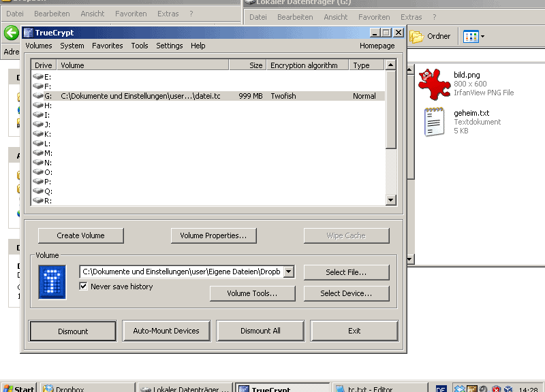545x392 pixels.
Task: Open the Settings menu
Action: coord(169,46)
